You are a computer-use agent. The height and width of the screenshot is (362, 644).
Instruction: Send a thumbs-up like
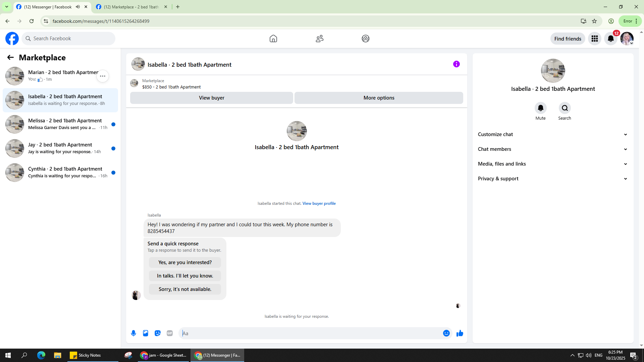click(460, 333)
